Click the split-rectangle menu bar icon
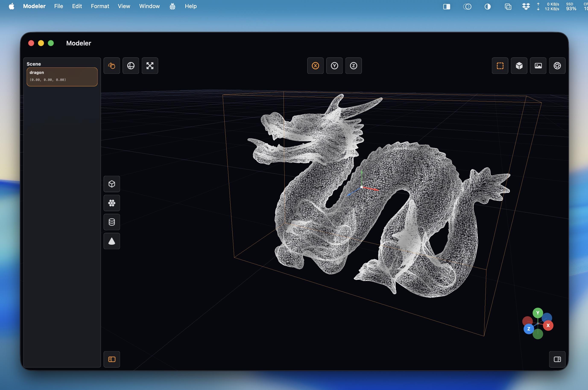This screenshot has width=588, height=390. pos(447,6)
